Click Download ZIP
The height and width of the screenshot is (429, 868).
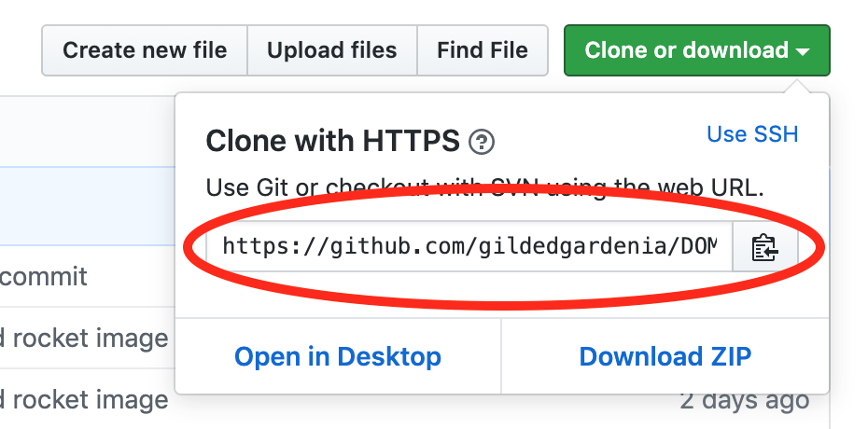pyautogui.click(x=665, y=356)
